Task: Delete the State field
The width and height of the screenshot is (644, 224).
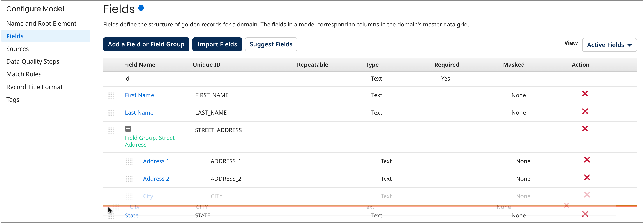Action: click(585, 214)
